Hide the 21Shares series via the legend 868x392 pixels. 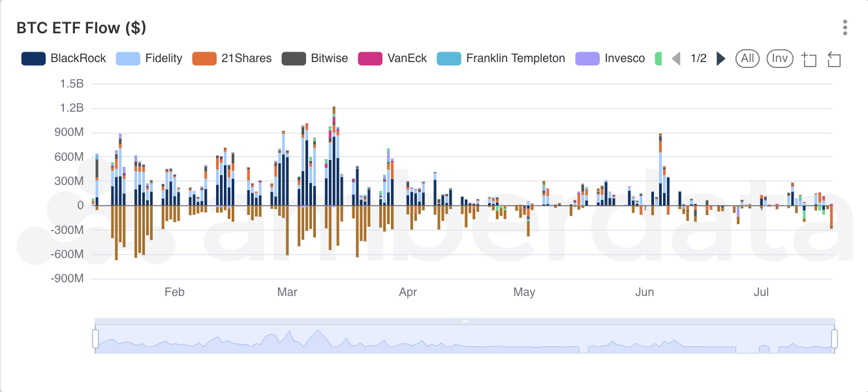[232, 59]
